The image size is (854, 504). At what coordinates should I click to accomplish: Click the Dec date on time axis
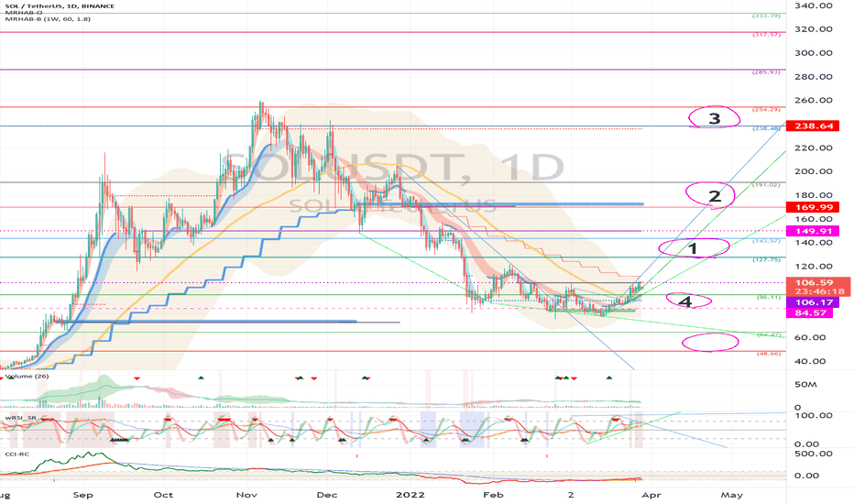coord(327,495)
